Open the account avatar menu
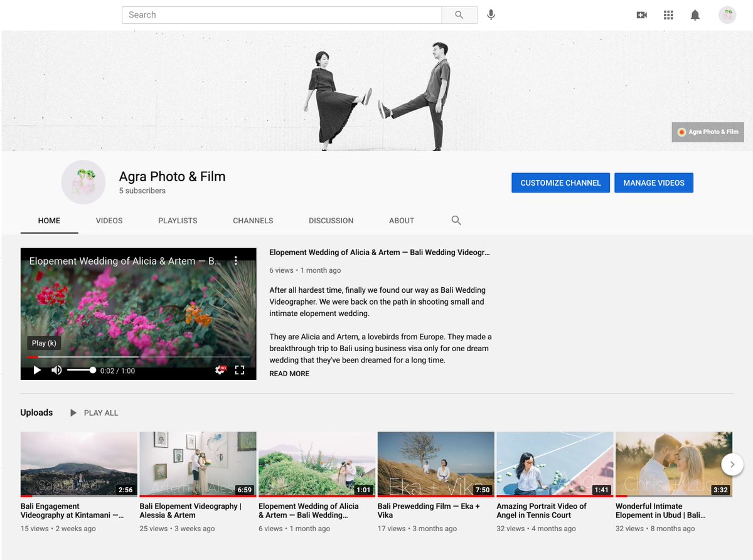 tap(727, 15)
